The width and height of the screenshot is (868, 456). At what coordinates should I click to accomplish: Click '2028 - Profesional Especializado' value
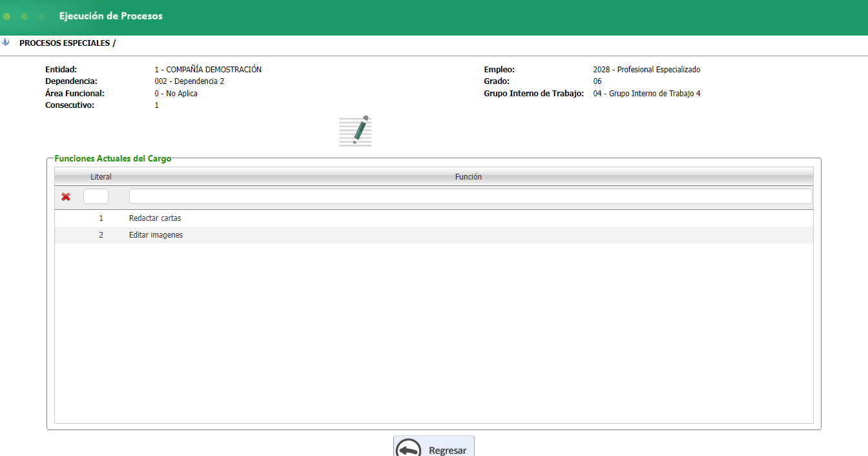tap(646, 70)
